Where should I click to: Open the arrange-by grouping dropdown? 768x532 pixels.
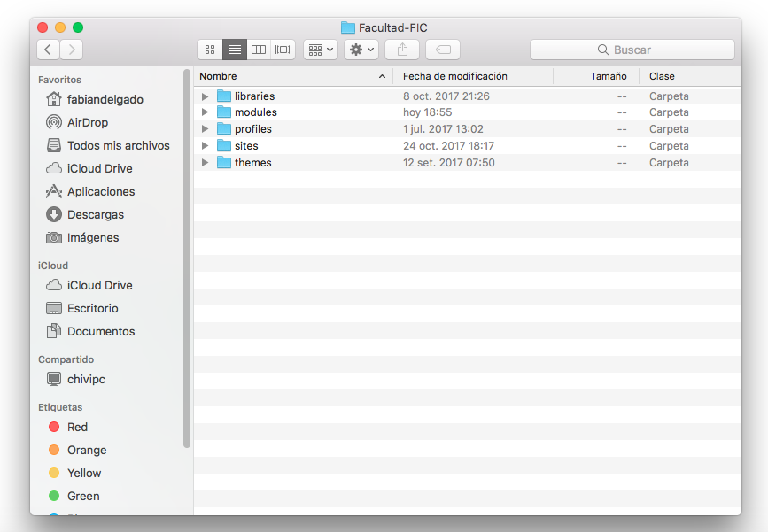321,50
